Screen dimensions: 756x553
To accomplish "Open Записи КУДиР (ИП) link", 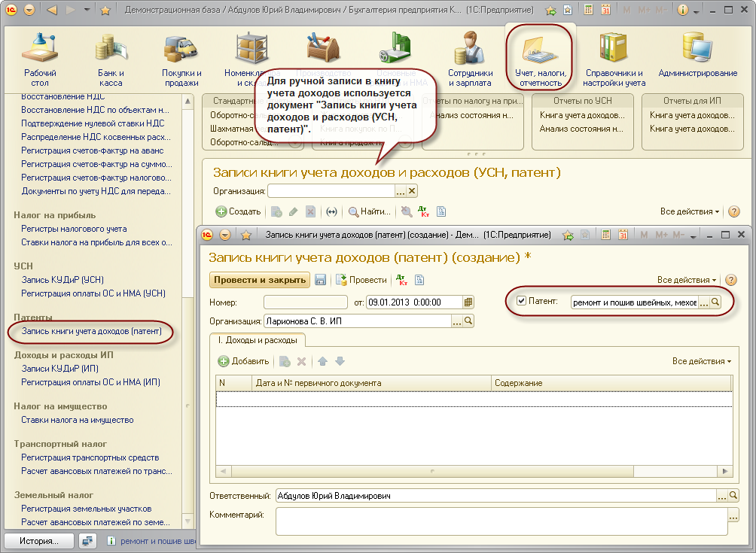I will [x=60, y=369].
